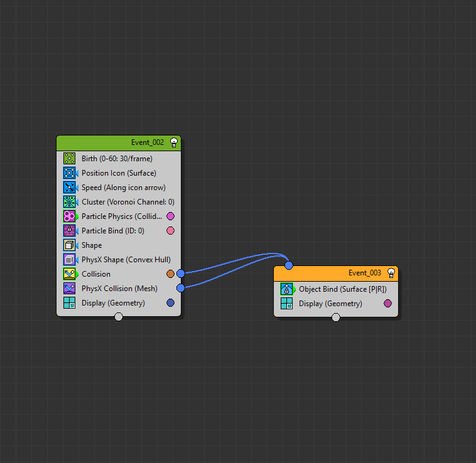Click the Collision test icon
The width and height of the screenshot is (476, 463).
(x=69, y=274)
